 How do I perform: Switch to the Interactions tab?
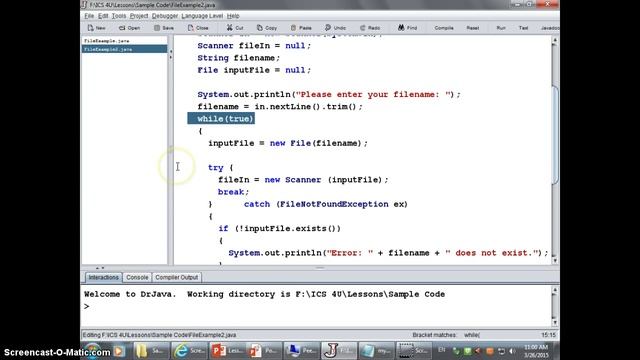[103, 278]
